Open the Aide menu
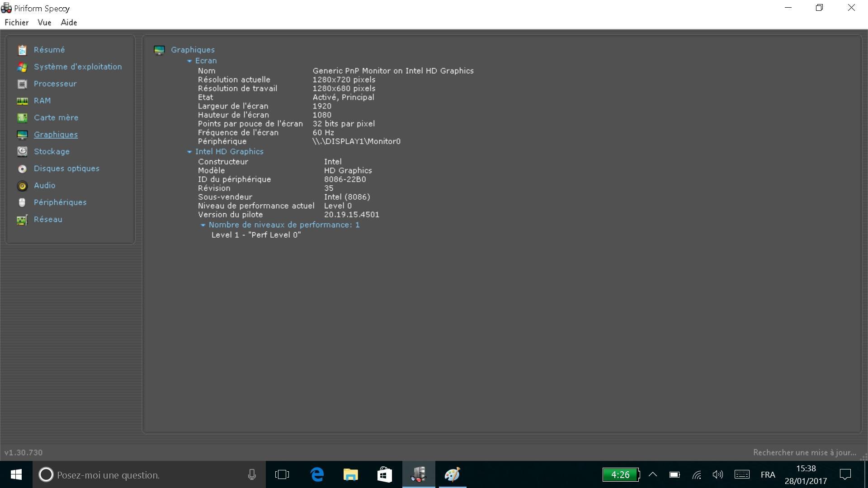 click(69, 23)
